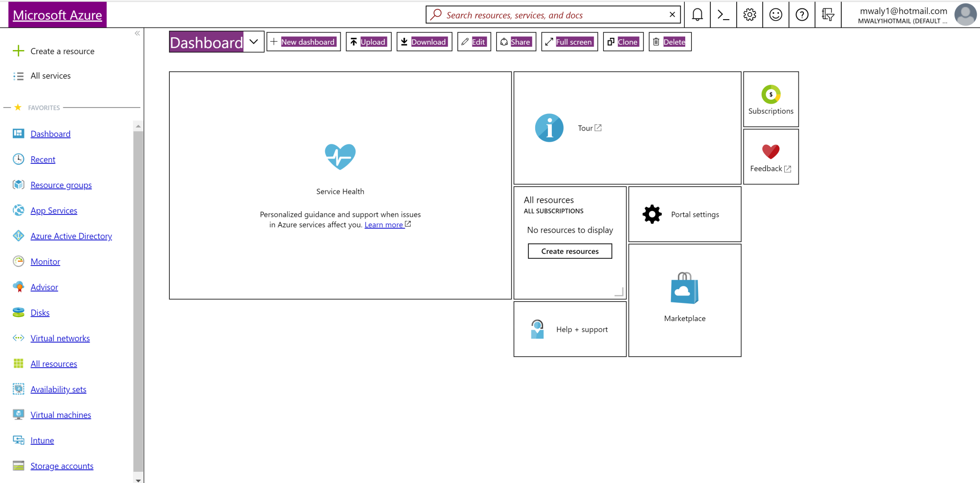The width and height of the screenshot is (980, 483).
Task: Click the Availability sets icon
Action: pyautogui.click(x=18, y=389)
